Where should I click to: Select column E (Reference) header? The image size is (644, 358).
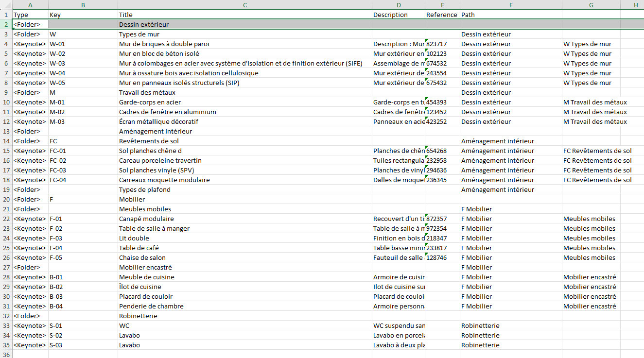point(442,5)
